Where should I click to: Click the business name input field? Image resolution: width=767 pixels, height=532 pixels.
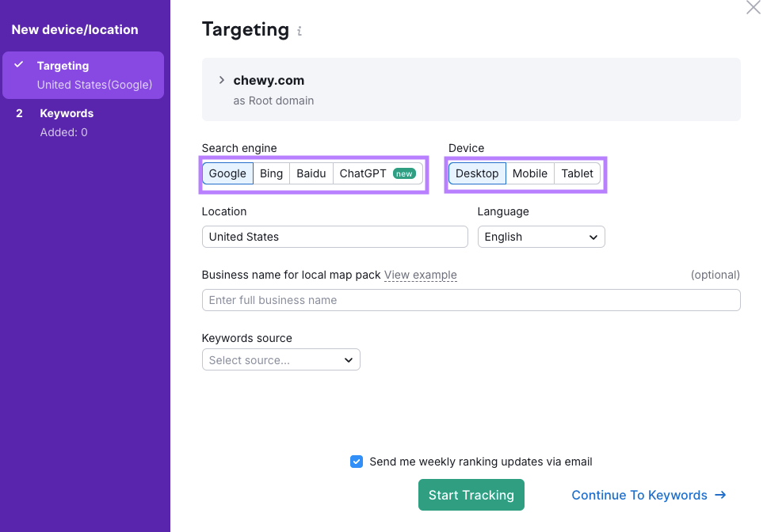471,300
